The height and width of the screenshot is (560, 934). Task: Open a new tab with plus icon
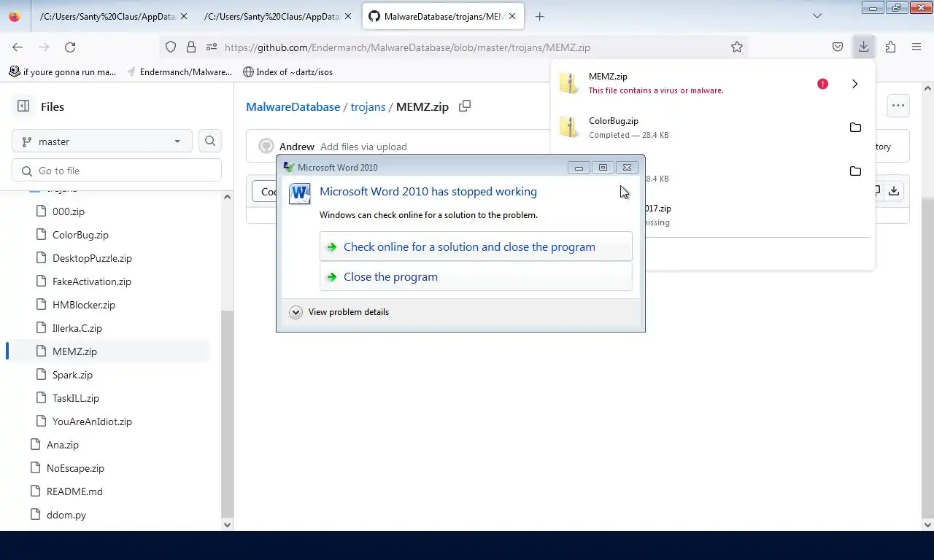tap(540, 16)
